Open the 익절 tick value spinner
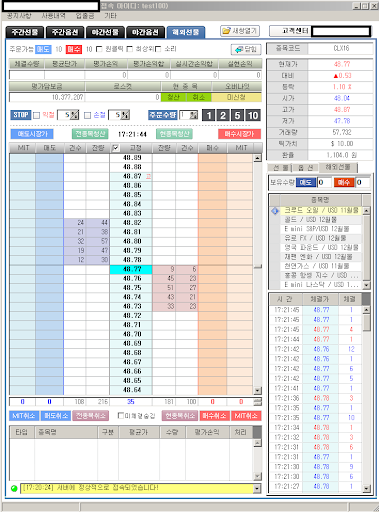Viewport: 379px width, 512px height. coord(75,115)
